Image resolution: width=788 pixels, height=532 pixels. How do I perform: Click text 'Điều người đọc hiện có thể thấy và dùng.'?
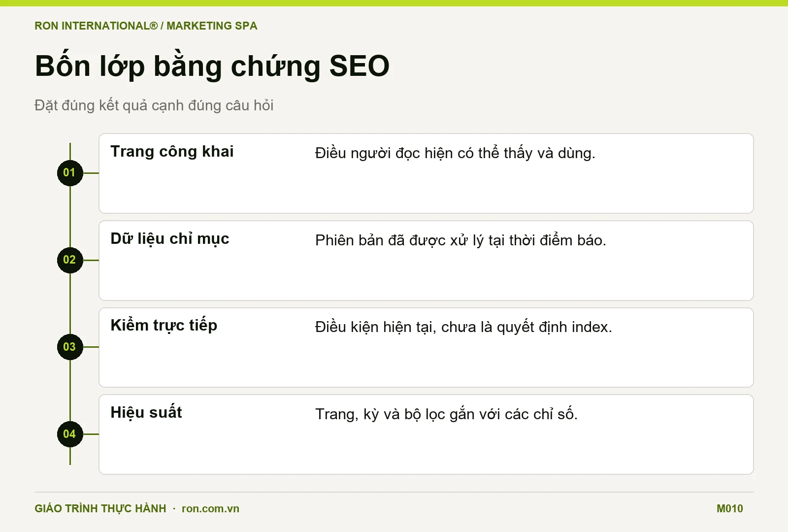click(x=455, y=153)
